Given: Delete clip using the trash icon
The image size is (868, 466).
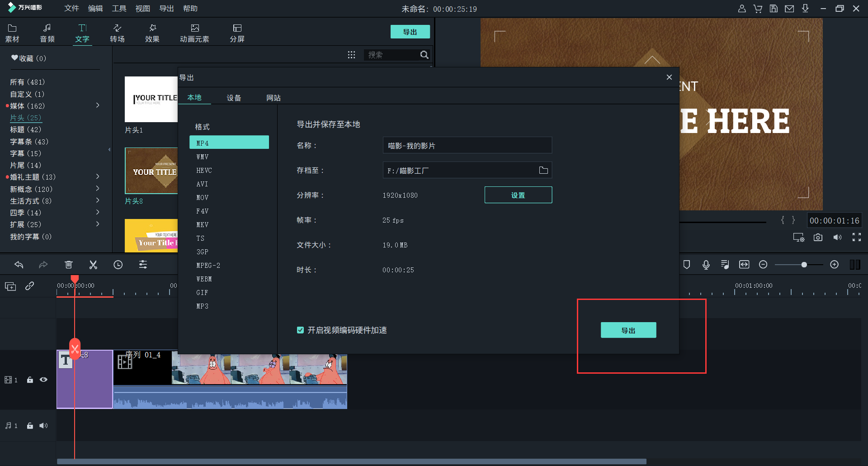Looking at the screenshot, I should pos(69,265).
